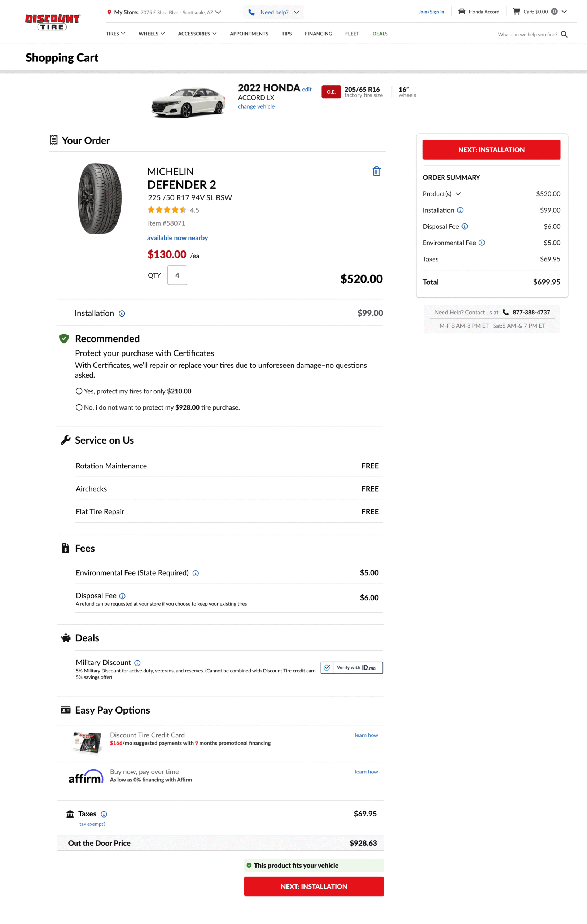
Task: Expand the My Store location dropdown
Action: tap(218, 12)
